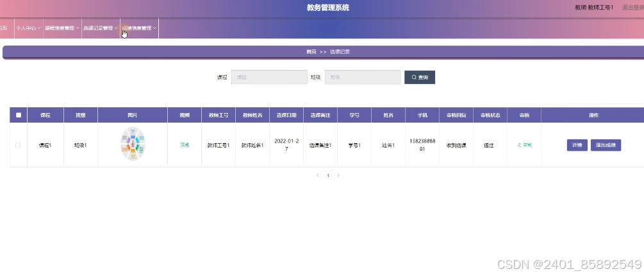Select page 1 in pagination

[327, 176]
